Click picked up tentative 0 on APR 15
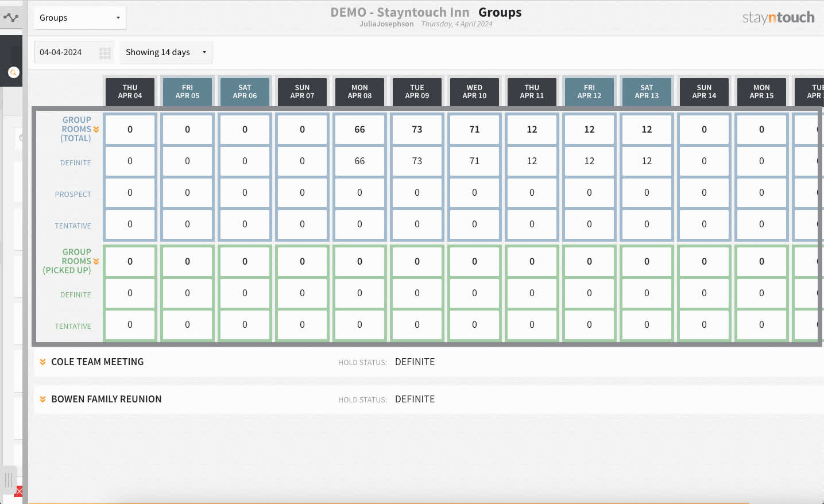Image resolution: width=824 pixels, height=504 pixels. click(761, 325)
